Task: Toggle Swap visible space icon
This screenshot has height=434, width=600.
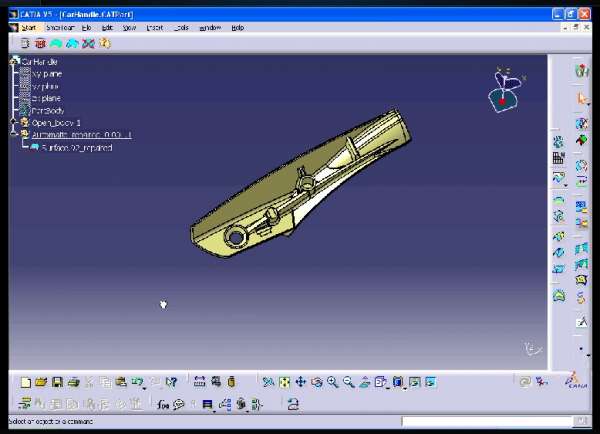Action: [x=431, y=382]
